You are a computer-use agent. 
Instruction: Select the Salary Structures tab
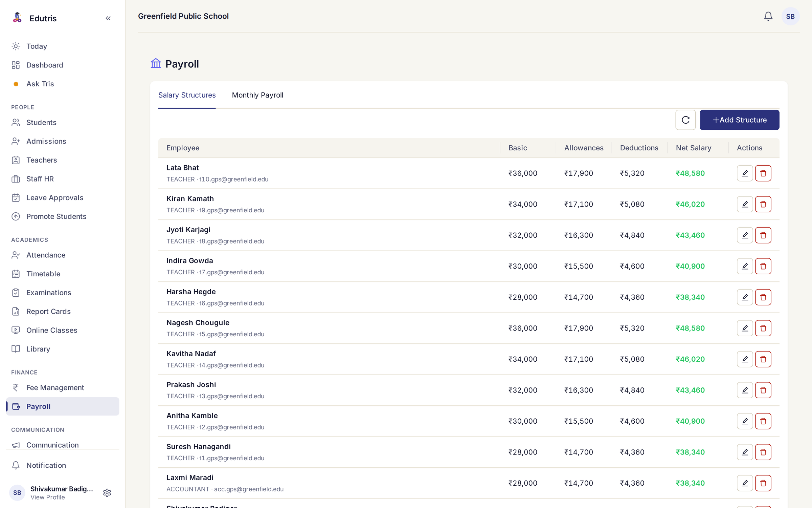click(187, 95)
